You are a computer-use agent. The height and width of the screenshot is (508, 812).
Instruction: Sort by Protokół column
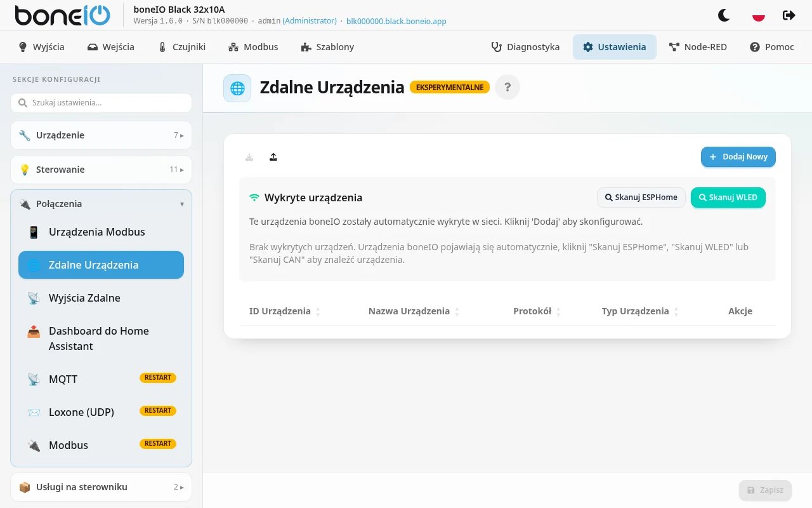coord(537,311)
